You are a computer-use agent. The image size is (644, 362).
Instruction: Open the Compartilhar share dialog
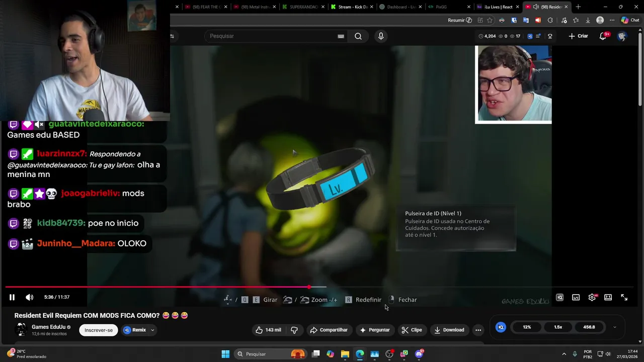[329, 330]
